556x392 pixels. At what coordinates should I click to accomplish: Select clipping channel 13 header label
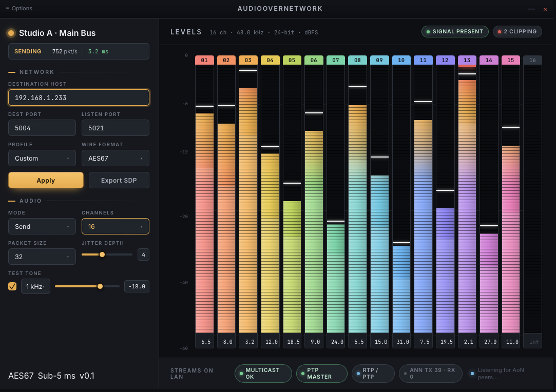[467, 60]
